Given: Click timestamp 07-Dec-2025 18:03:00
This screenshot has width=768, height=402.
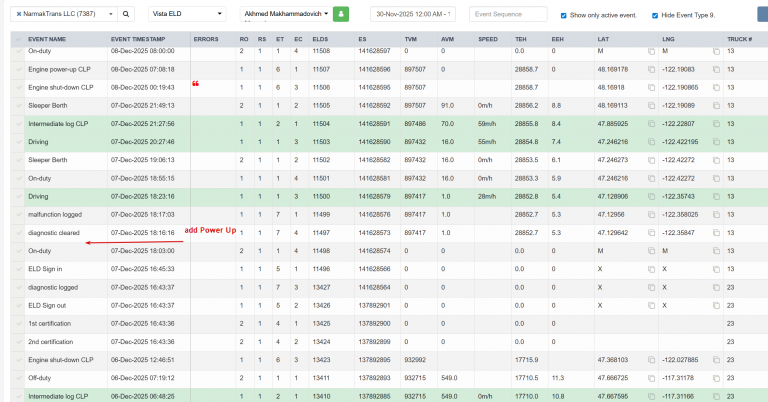Looking at the screenshot, I should tap(143, 251).
